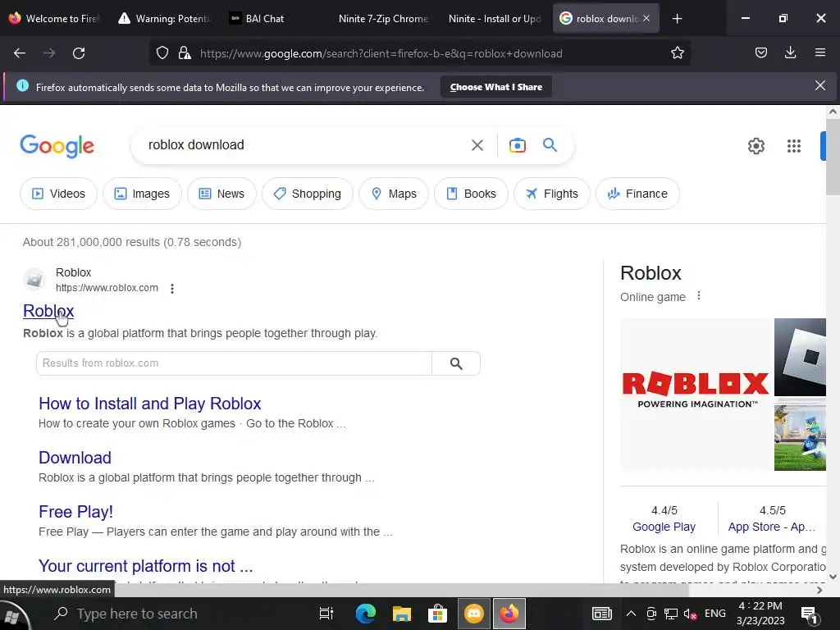The height and width of the screenshot is (630, 840).
Task: Filter results by Books
Action: (472, 194)
